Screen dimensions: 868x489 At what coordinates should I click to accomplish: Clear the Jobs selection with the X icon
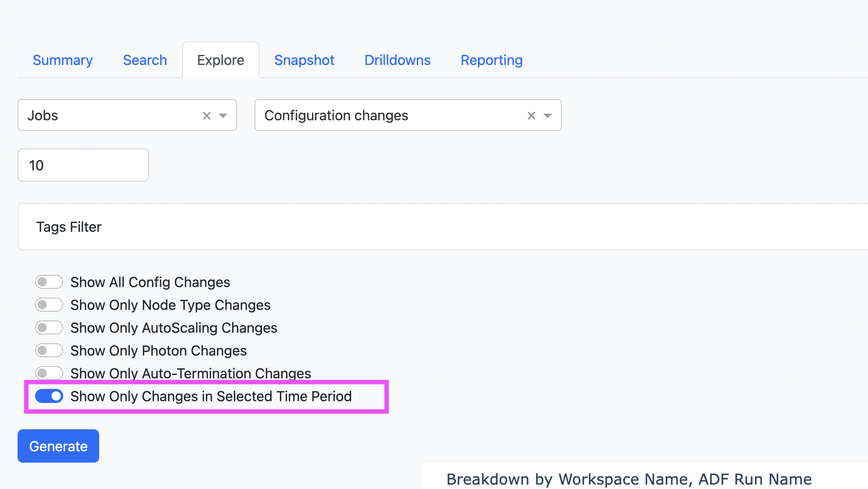pos(207,115)
